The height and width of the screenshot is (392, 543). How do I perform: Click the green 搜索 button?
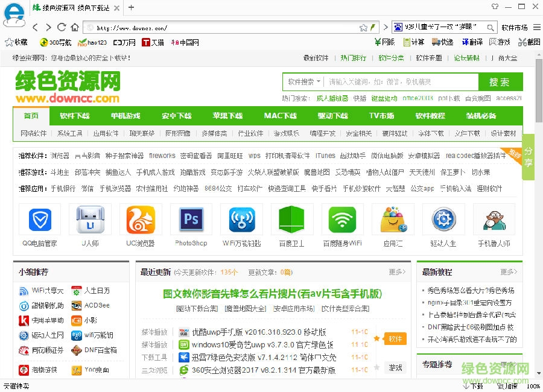(500, 82)
